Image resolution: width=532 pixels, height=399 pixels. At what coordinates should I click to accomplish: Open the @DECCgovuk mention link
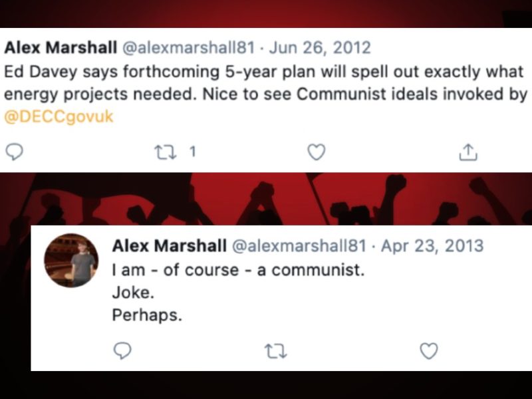[59, 116]
